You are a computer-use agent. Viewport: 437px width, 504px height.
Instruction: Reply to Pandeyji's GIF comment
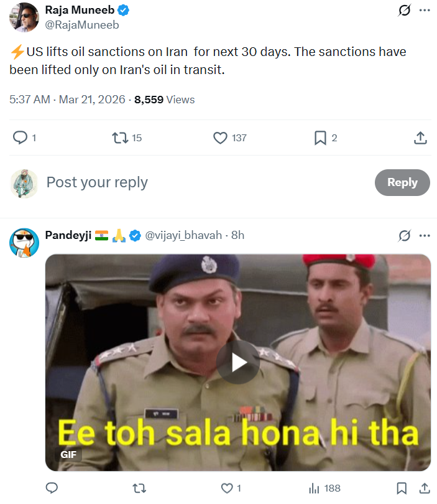(x=52, y=488)
